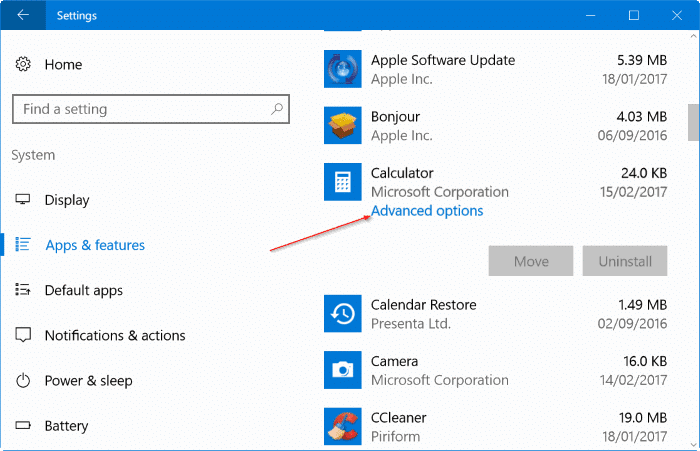Screen dimensions: 700x451
Task: Click the Display monitor icon
Action: point(23,199)
